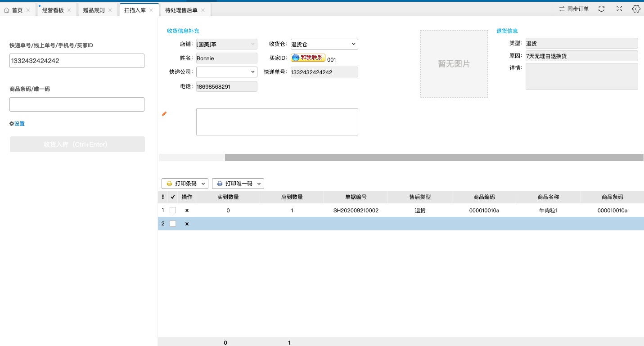Close the 待处理售后单 tab
Viewport: 644px width, 346px height.
click(203, 10)
